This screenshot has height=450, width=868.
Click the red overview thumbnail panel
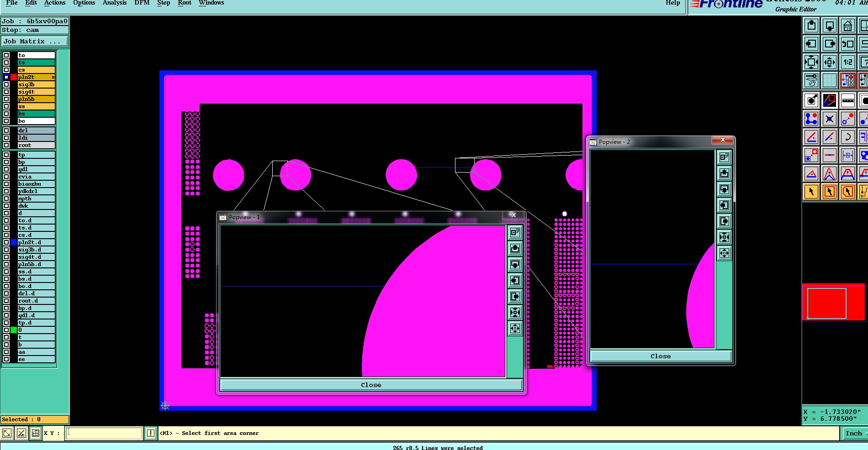(x=833, y=302)
